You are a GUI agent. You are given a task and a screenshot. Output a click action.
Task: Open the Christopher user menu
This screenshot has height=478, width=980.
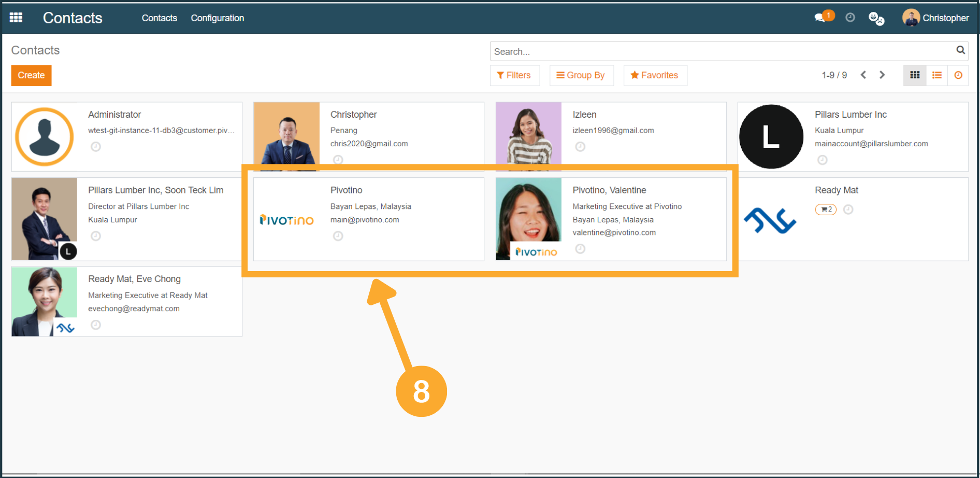click(935, 18)
